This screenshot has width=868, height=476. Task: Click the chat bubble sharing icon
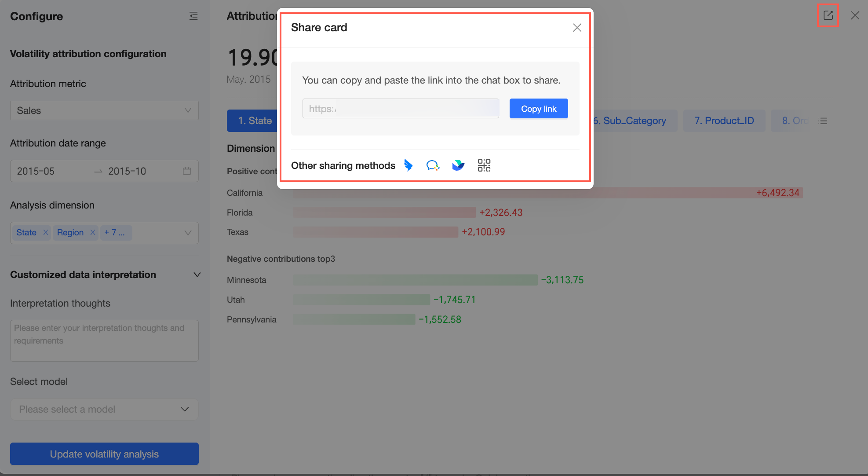point(433,165)
